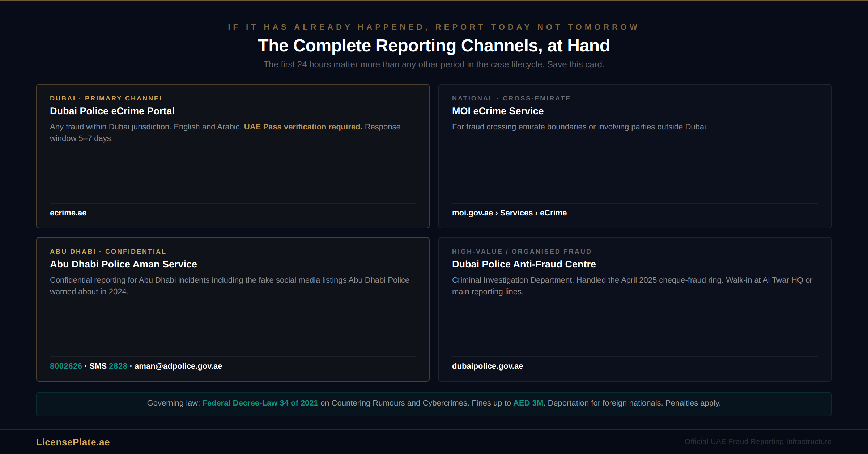Screen dimensions: 868x454
Task: Click the AED 3M fine highlight
Action: tap(528, 403)
